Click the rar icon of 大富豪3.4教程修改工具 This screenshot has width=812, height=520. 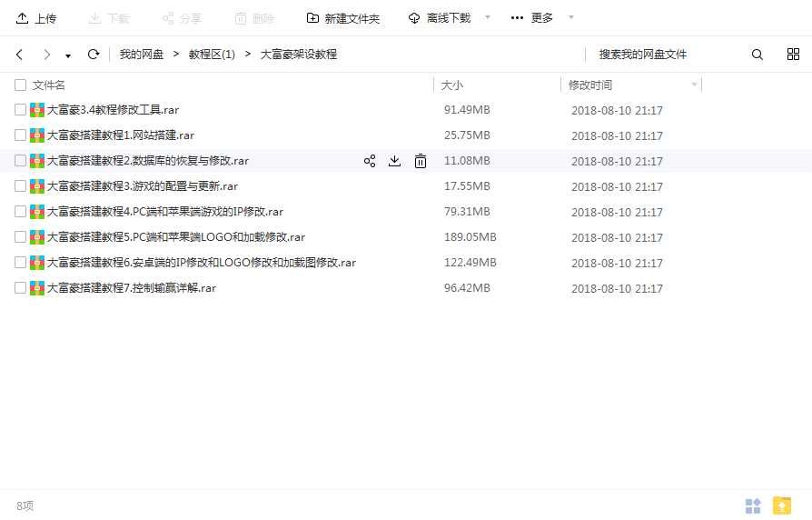point(37,110)
